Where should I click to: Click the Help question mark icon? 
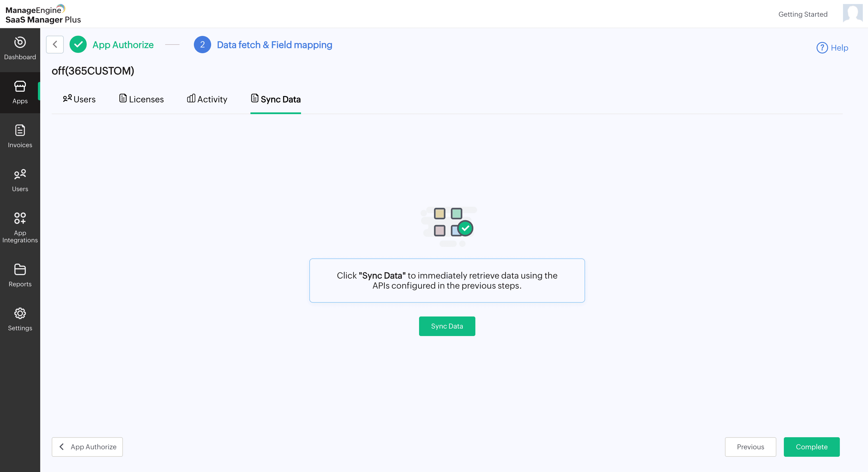pos(822,47)
